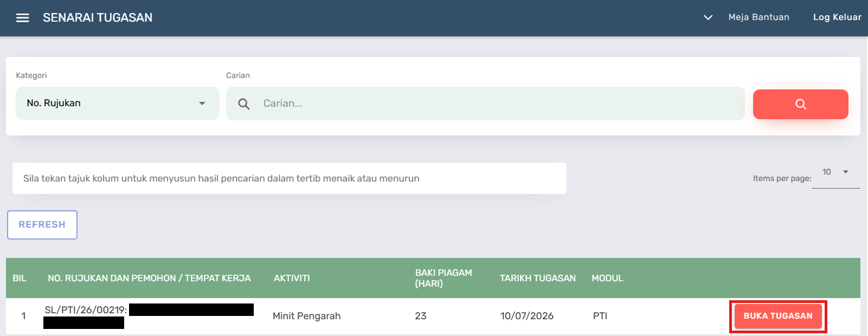This screenshot has width=868, height=336.
Task: Click the PTI module cell
Action: 600,316
